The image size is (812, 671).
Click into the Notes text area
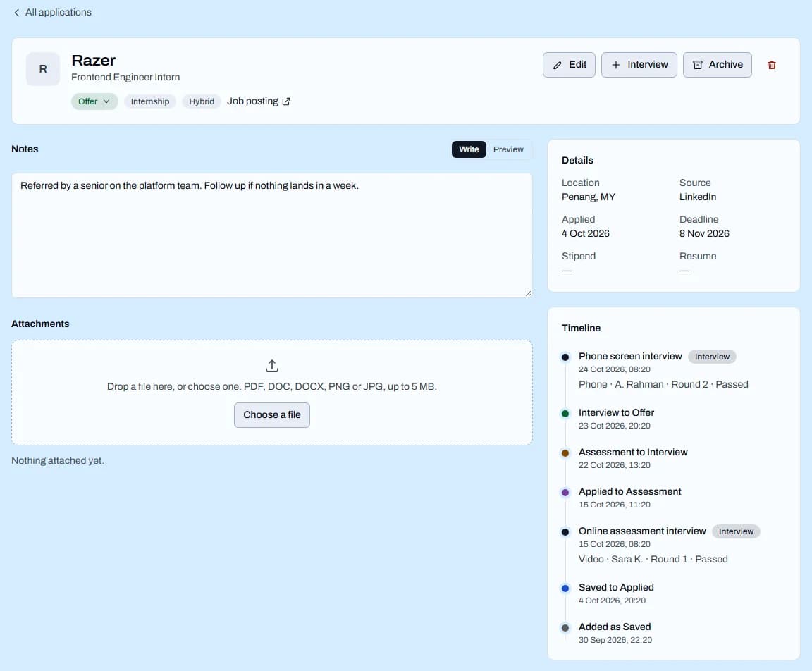coord(272,235)
